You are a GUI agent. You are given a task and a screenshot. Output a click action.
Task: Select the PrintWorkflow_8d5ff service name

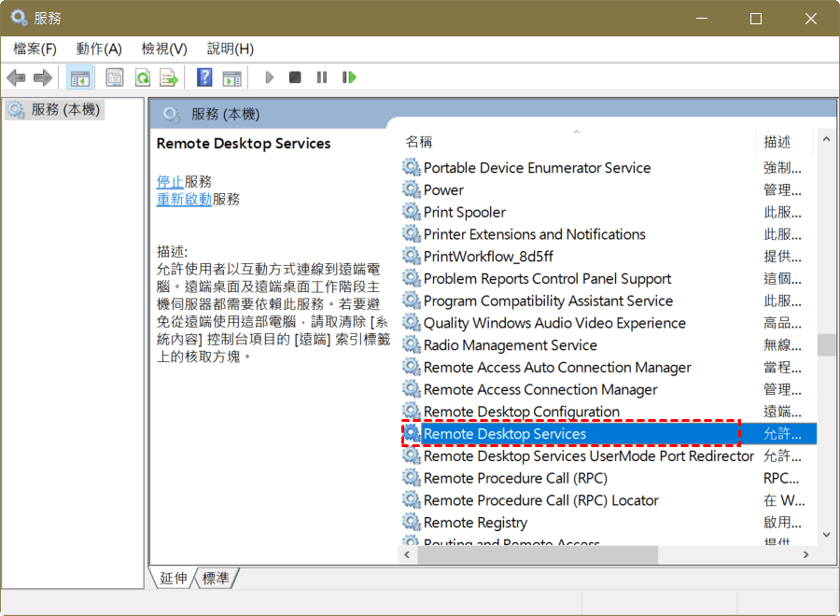[x=488, y=256]
